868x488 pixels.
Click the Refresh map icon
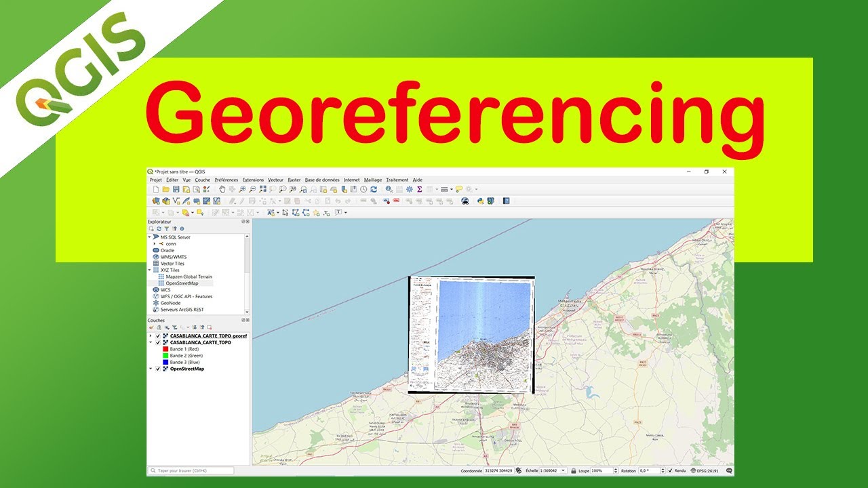[x=374, y=189]
